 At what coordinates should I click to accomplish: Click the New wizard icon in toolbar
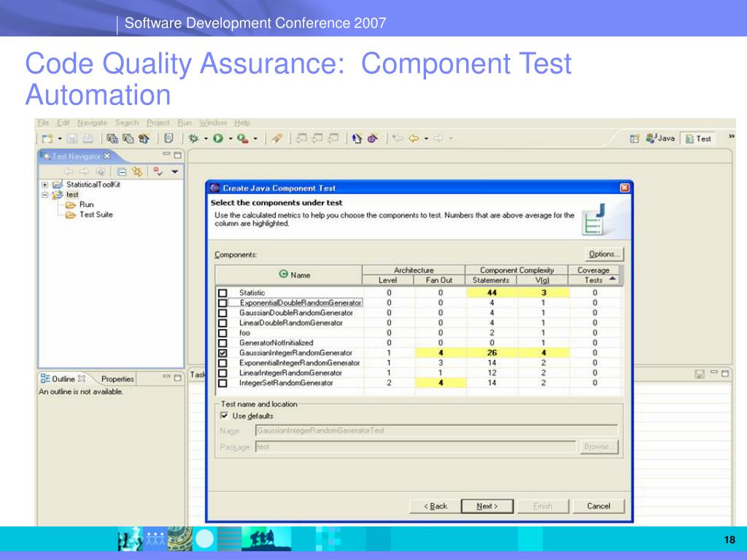coord(47,139)
